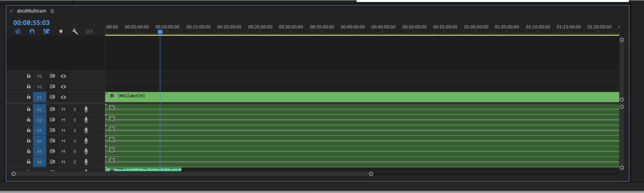Enable voice-over record on A1
This screenshot has width=644, height=193.
coord(86,109)
